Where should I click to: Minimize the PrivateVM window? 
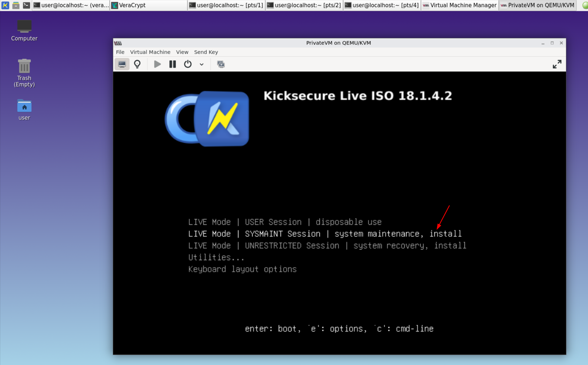(543, 43)
